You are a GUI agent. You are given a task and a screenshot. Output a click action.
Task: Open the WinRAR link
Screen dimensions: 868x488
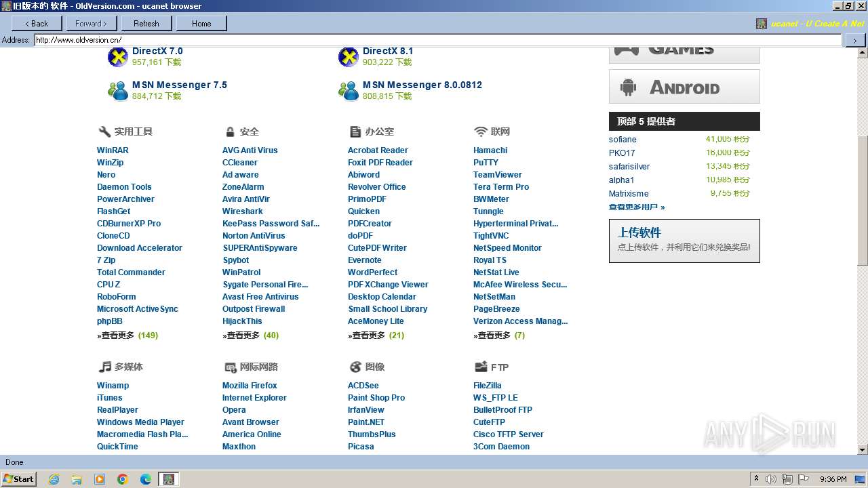tap(113, 150)
